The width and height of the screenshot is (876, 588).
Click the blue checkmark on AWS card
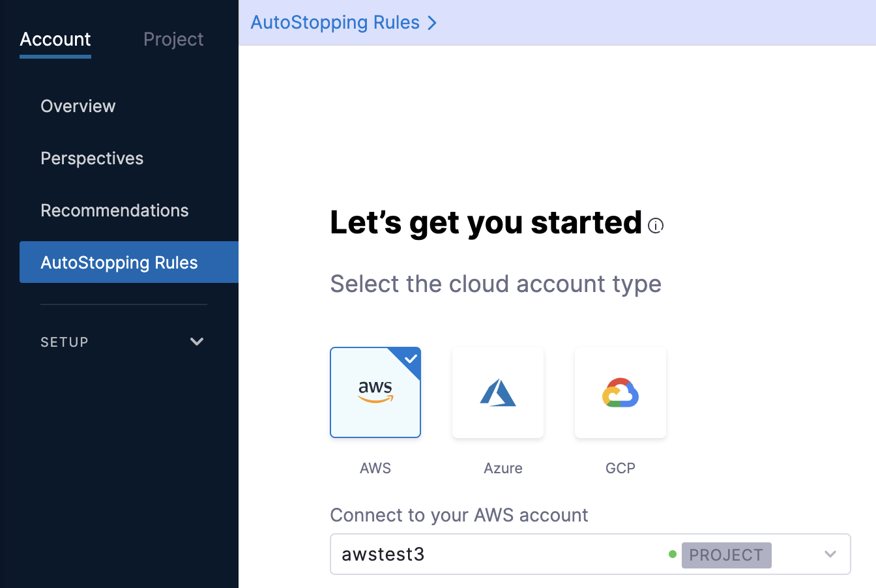coord(411,358)
